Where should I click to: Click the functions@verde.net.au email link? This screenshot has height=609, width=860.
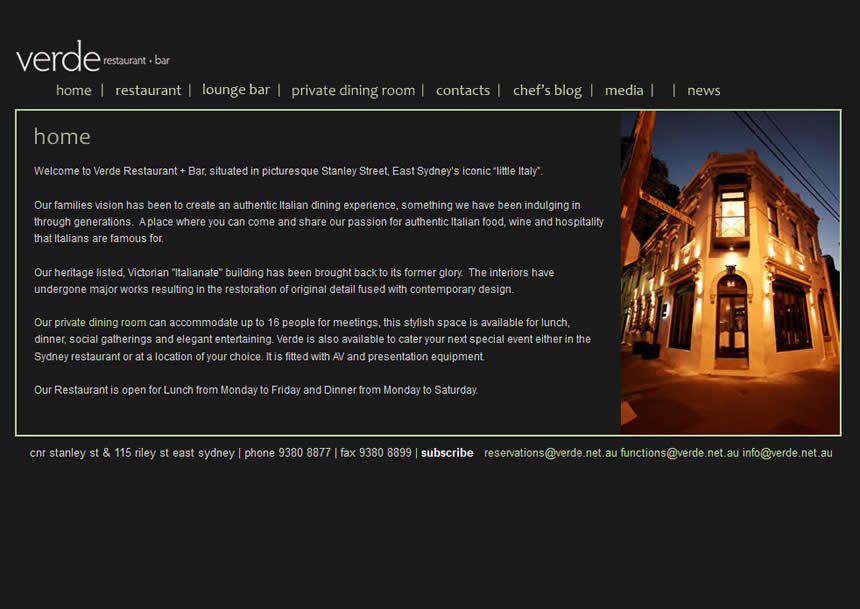[x=679, y=453]
